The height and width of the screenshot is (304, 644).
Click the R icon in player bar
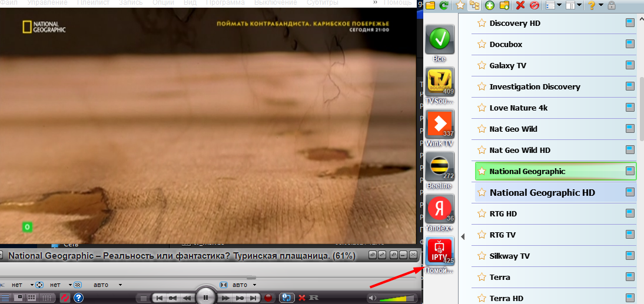[x=314, y=298]
